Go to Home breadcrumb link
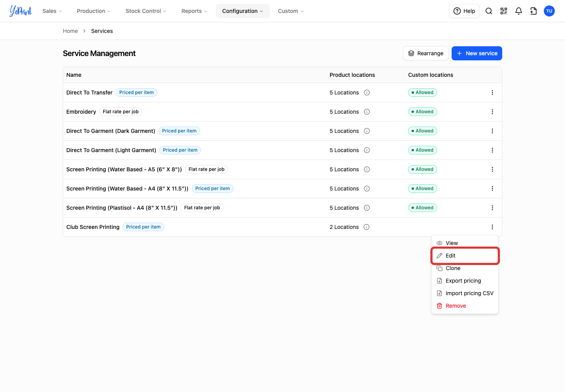The height and width of the screenshot is (392, 565). click(70, 31)
